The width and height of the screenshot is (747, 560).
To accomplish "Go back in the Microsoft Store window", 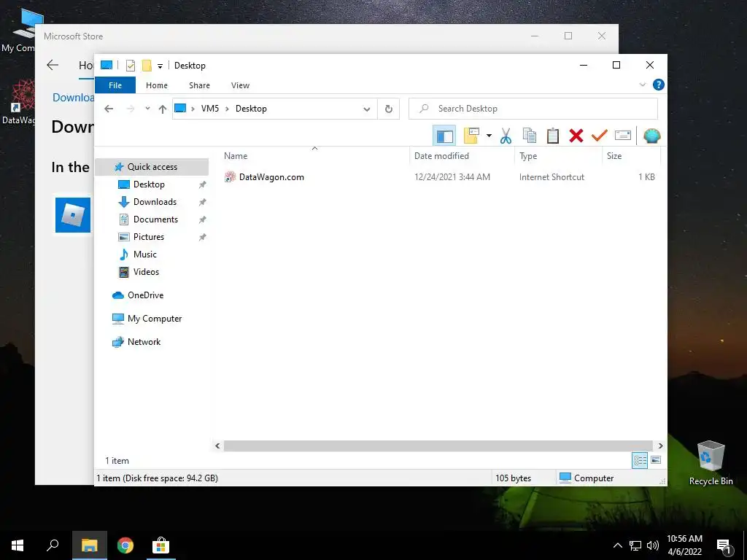I will click(x=53, y=65).
